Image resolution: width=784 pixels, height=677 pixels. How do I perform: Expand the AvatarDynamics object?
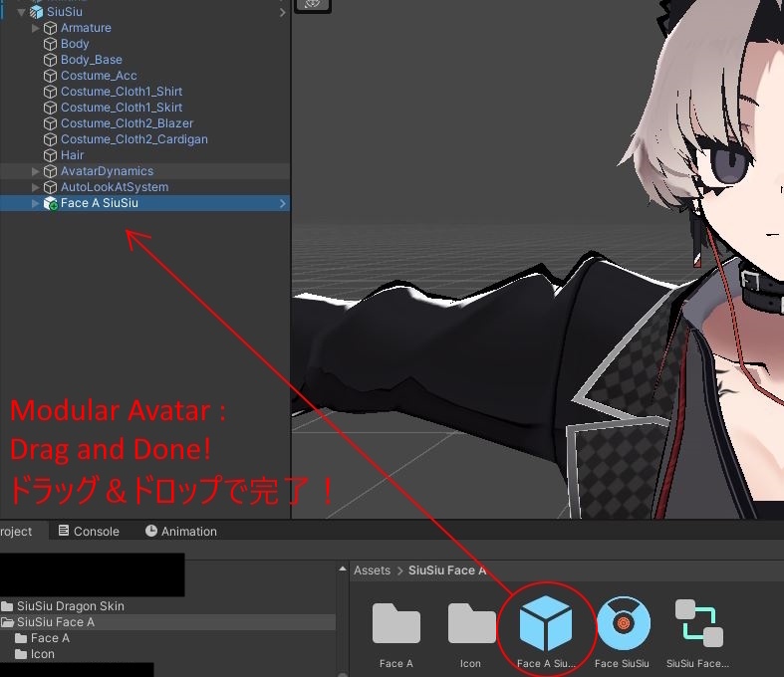(35, 171)
